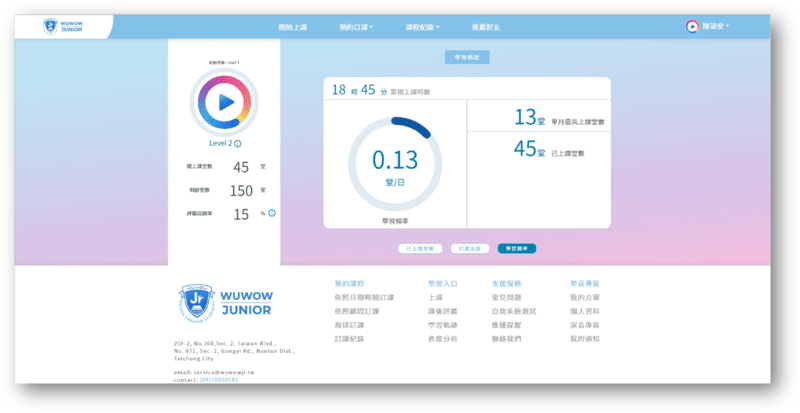The width and height of the screenshot is (800, 413).
Task: Click the 學習熱度 button above the card
Action: click(467, 58)
